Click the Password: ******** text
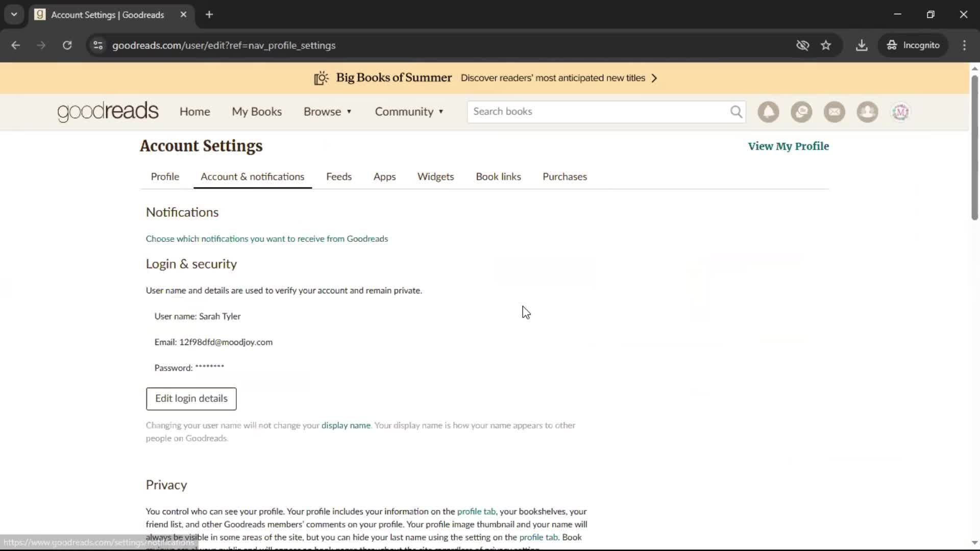The width and height of the screenshot is (980, 551). [189, 368]
